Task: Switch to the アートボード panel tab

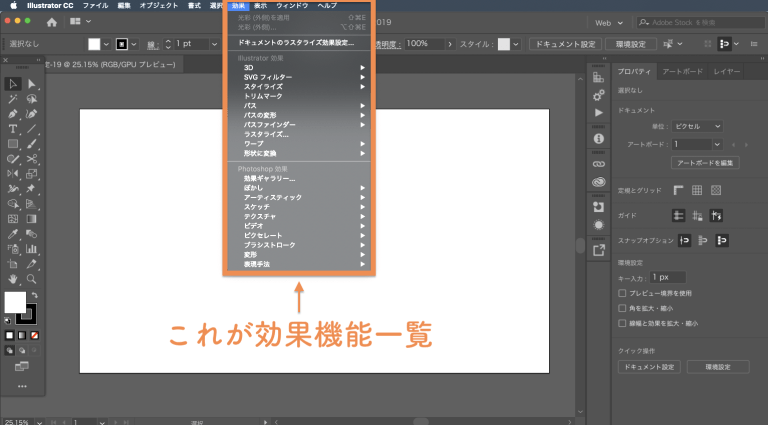Action: (x=683, y=71)
